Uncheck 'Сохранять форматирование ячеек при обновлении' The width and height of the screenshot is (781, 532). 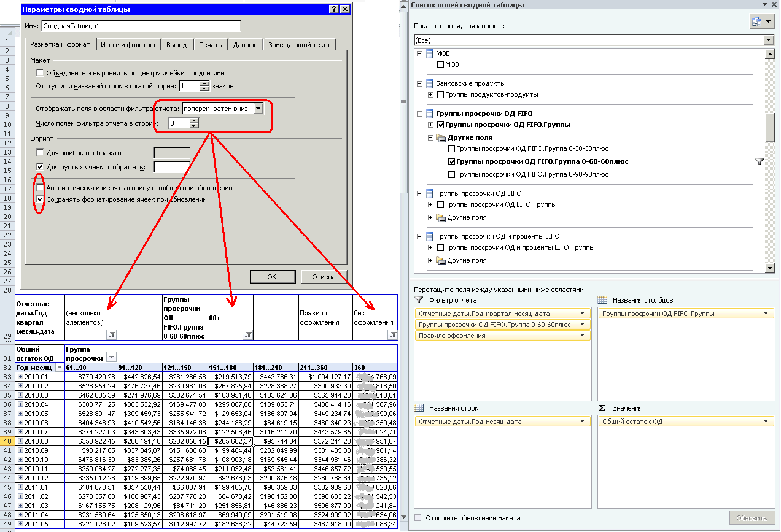(x=40, y=199)
